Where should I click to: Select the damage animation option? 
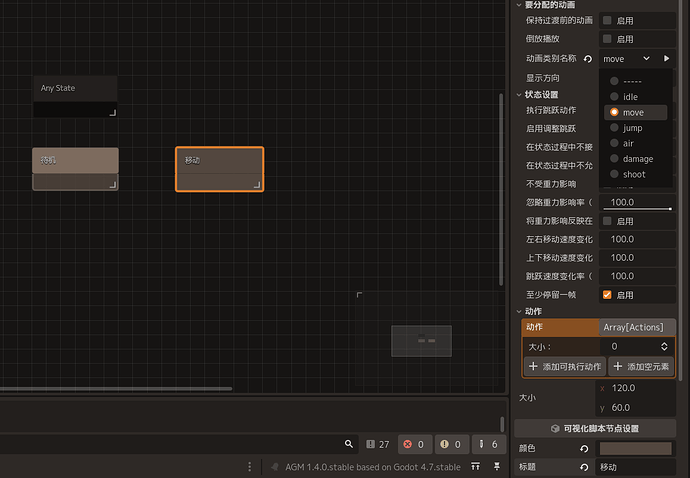pyautogui.click(x=635, y=159)
